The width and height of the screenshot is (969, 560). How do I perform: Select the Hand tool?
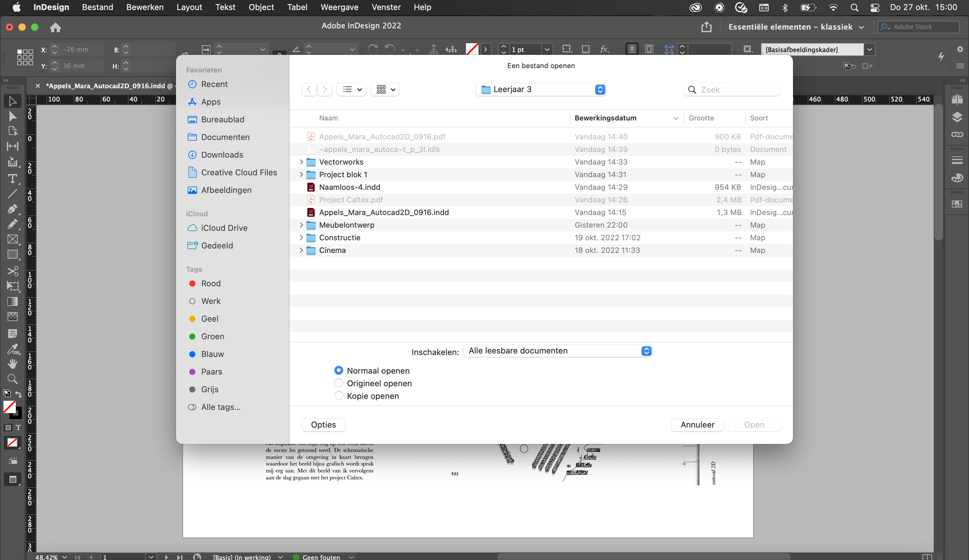click(x=13, y=364)
